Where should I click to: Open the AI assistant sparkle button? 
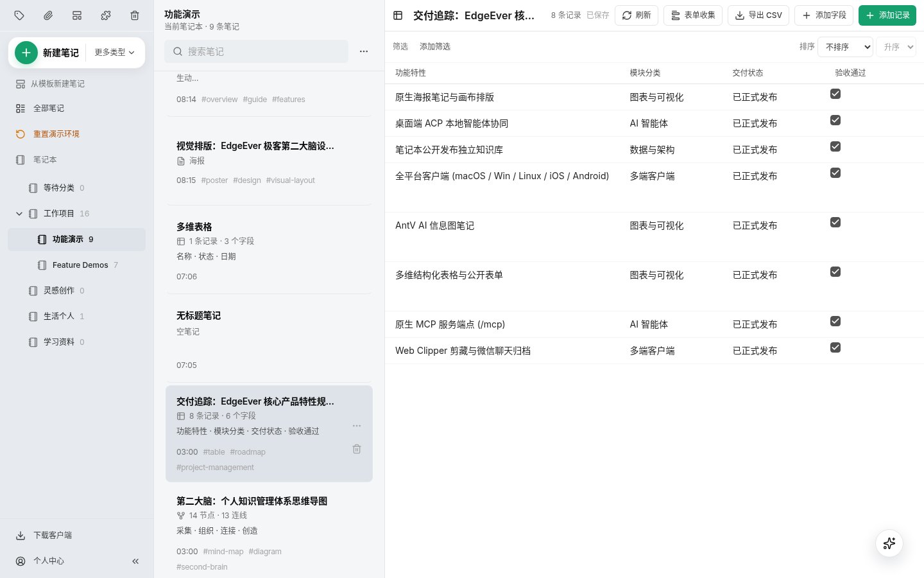click(x=889, y=543)
